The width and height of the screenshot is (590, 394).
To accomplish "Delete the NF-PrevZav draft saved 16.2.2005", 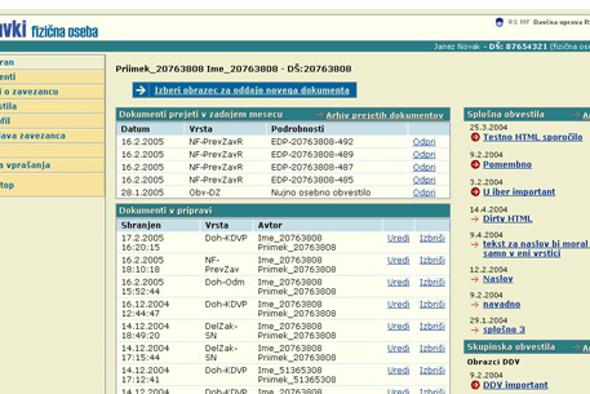I will point(432,260).
